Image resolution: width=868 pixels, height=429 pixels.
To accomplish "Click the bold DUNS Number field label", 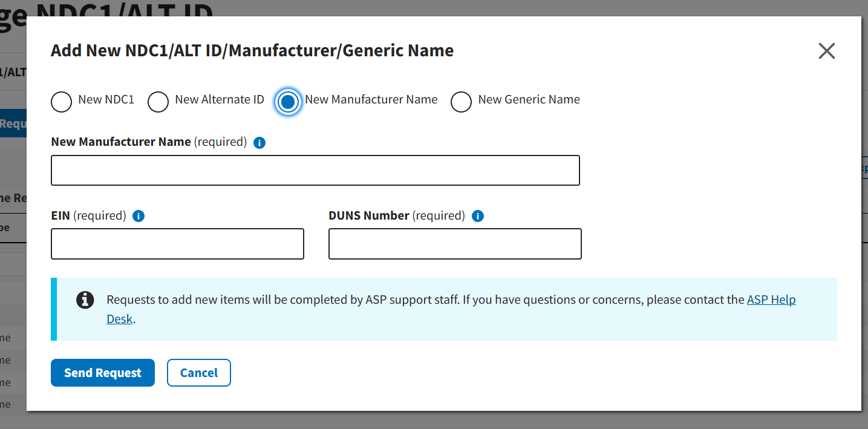I will [369, 215].
